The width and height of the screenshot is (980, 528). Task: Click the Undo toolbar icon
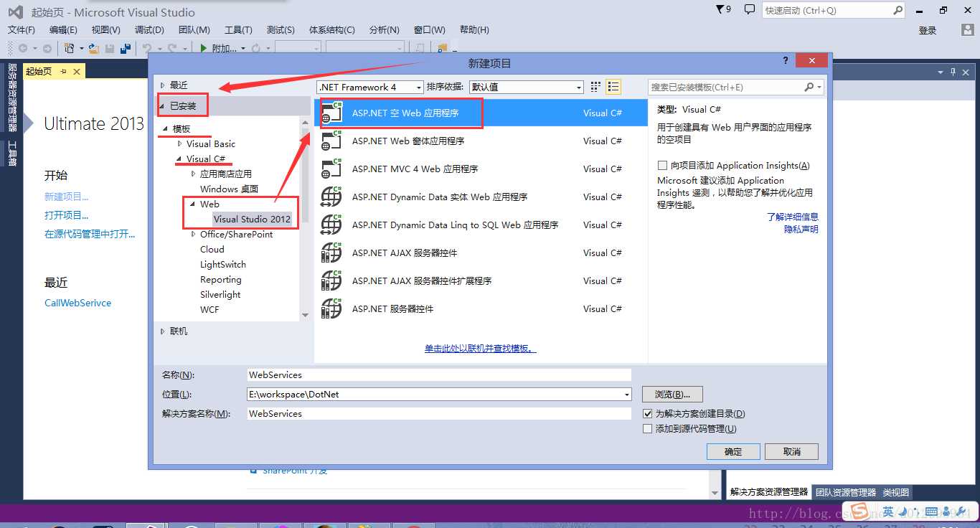(x=147, y=48)
